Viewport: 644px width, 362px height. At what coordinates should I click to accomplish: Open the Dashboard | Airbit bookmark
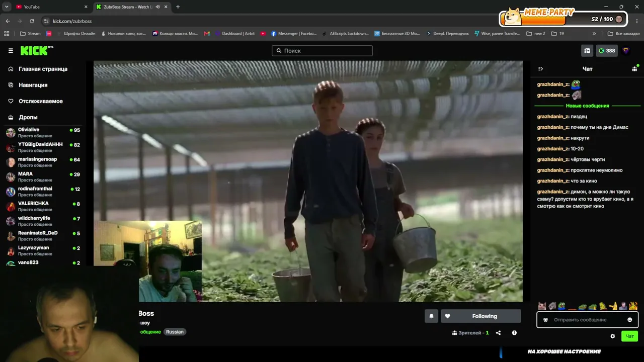[234, 34]
